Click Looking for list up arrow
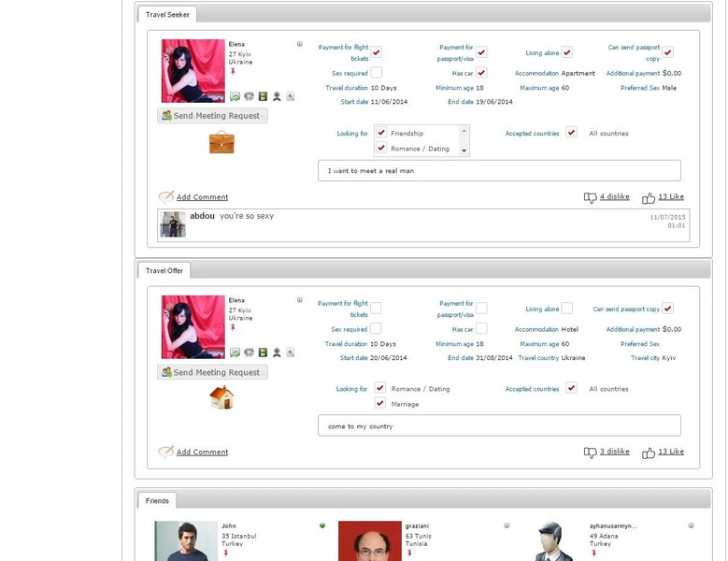Image resolution: width=728 pixels, height=561 pixels. 464,131
